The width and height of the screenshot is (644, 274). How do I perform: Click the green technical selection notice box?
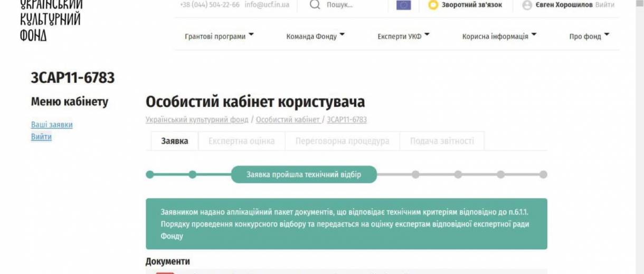point(346,224)
